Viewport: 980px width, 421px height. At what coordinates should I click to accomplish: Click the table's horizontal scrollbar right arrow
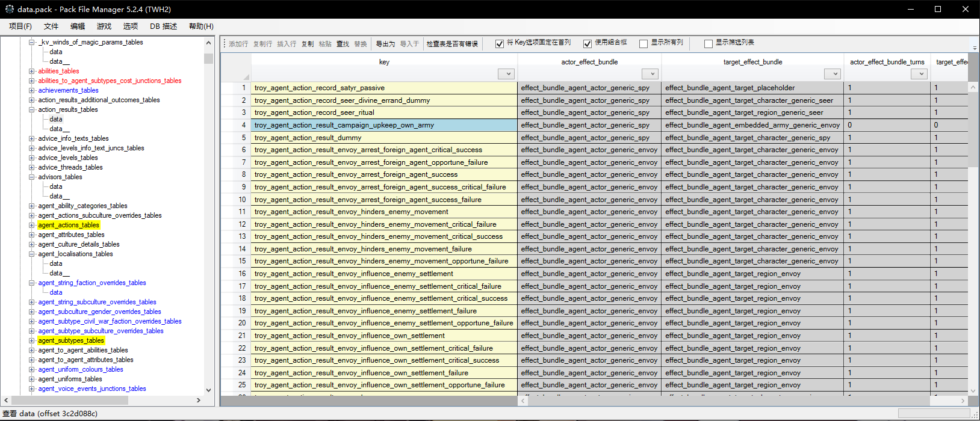(x=963, y=400)
